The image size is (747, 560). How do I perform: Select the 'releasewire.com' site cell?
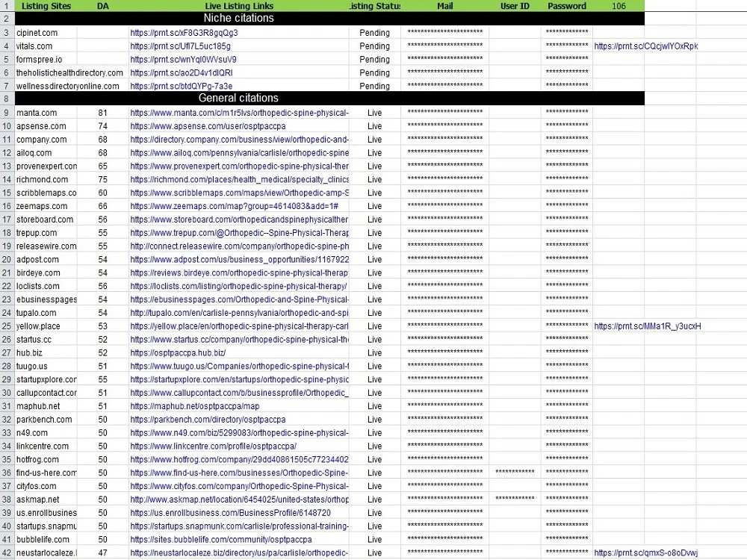tap(46, 246)
